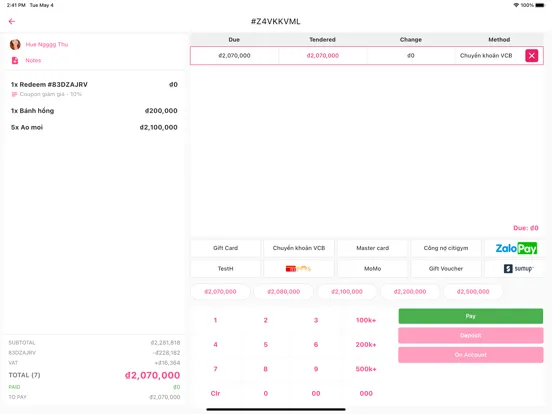Screen dimensions: 552x414
Task: Edit the pink Tendered amount field
Action: point(322,56)
